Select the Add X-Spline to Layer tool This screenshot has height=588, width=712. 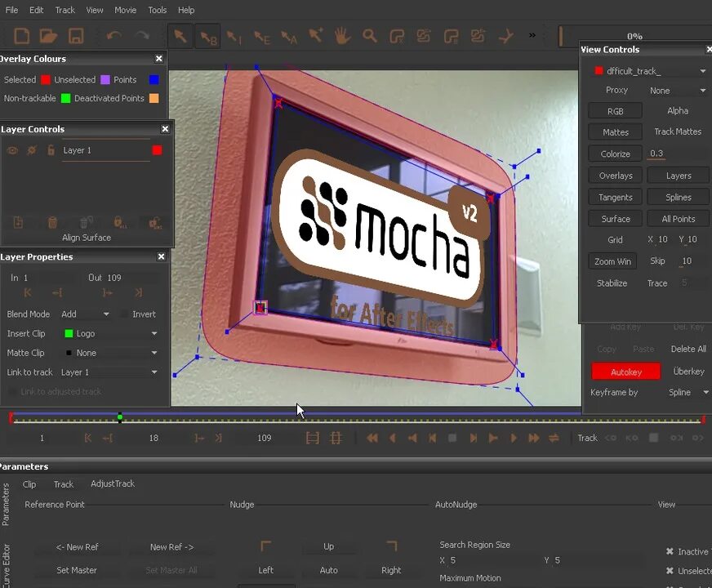424,36
